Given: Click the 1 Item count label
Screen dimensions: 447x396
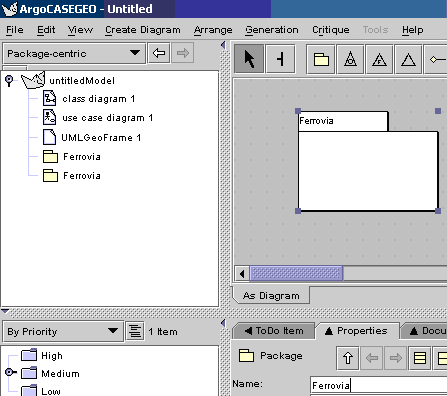Looking at the screenshot, I should tap(163, 332).
